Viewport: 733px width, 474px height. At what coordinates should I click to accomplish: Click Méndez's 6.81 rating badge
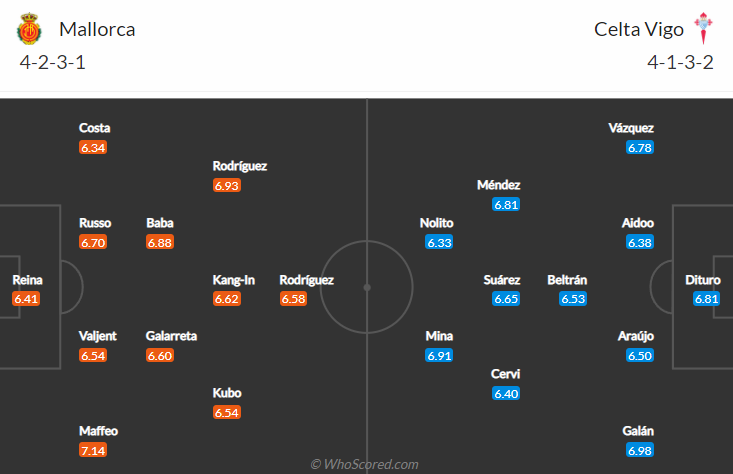tap(507, 204)
